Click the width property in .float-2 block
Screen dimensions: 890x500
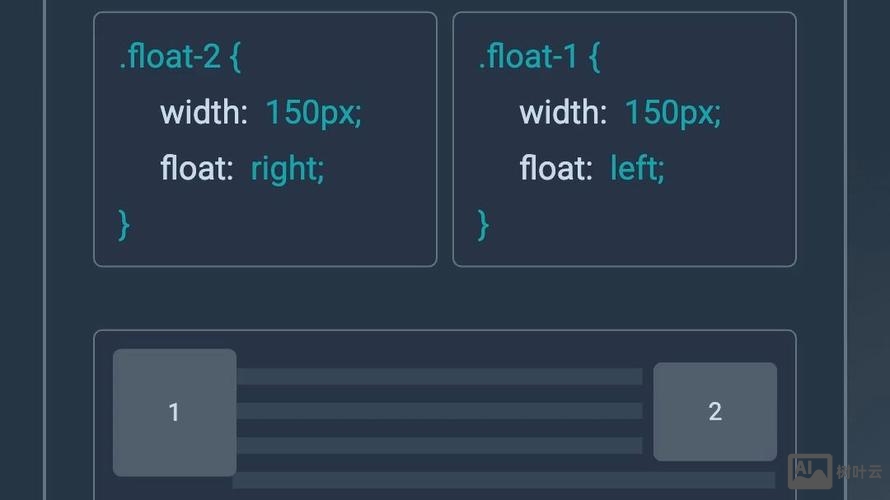point(203,113)
